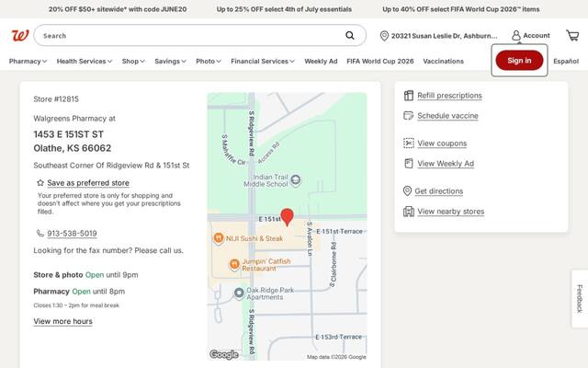Expand the Financial Services menu
Image resolution: width=588 pixels, height=368 pixels.
pyautogui.click(x=263, y=62)
